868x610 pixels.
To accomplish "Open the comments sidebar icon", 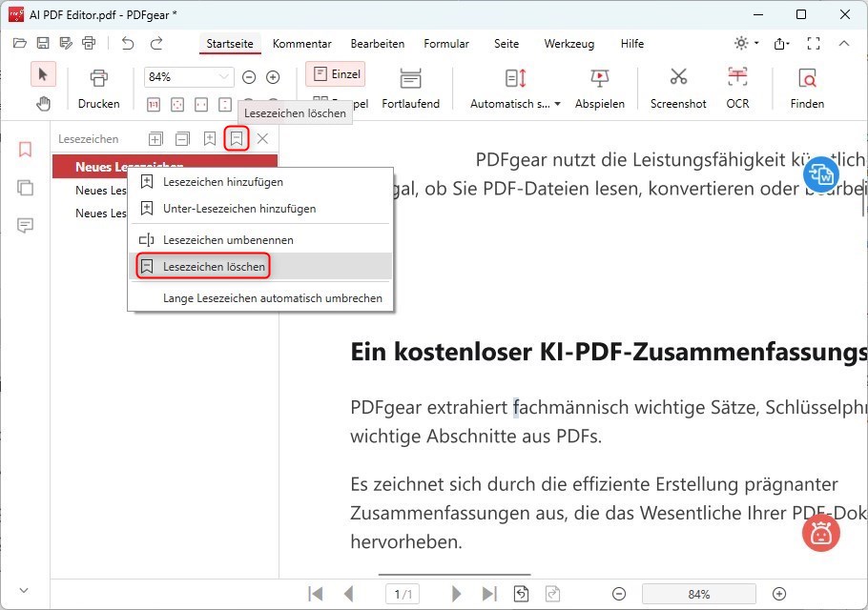I will tap(25, 225).
